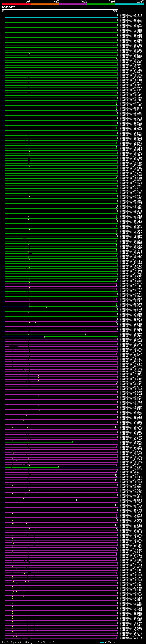Select label UniRef100_B8BJM2
Viewport: 146px width, 644px height.
pos(131,329)
